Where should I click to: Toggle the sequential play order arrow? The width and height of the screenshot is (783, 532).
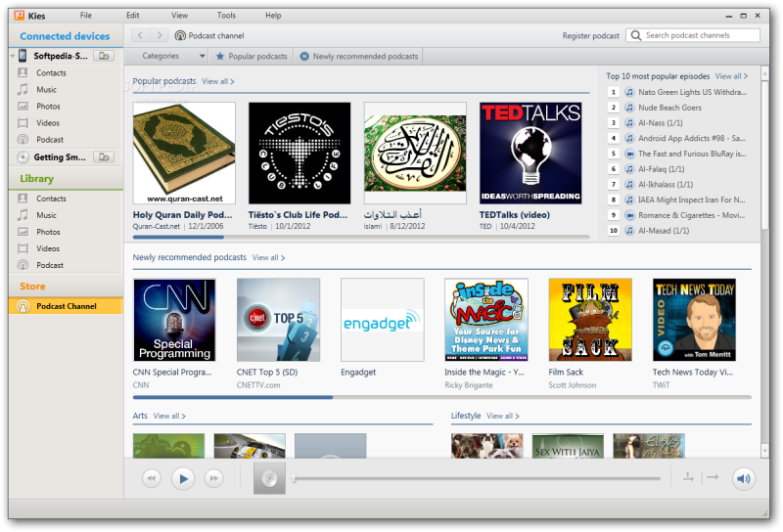point(712,477)
